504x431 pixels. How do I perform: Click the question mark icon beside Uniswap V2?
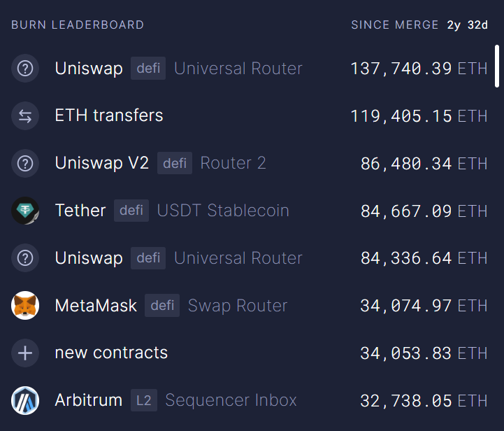tap(25, 164)
